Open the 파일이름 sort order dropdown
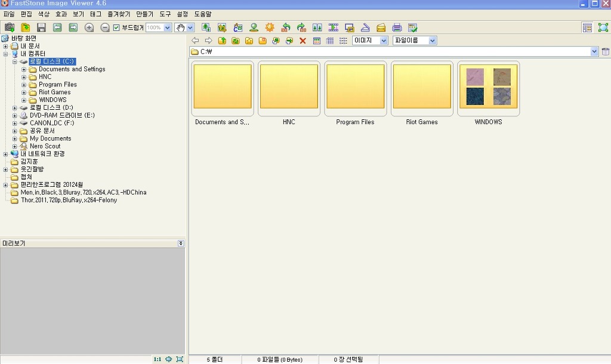Viewport: 611px width, 364px height. click(x=432, y=41)
